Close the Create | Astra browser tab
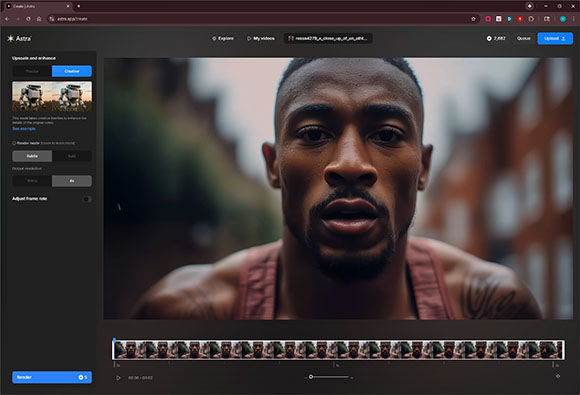The width and height of the screenshot is (580, 395). tap(68, 6)
